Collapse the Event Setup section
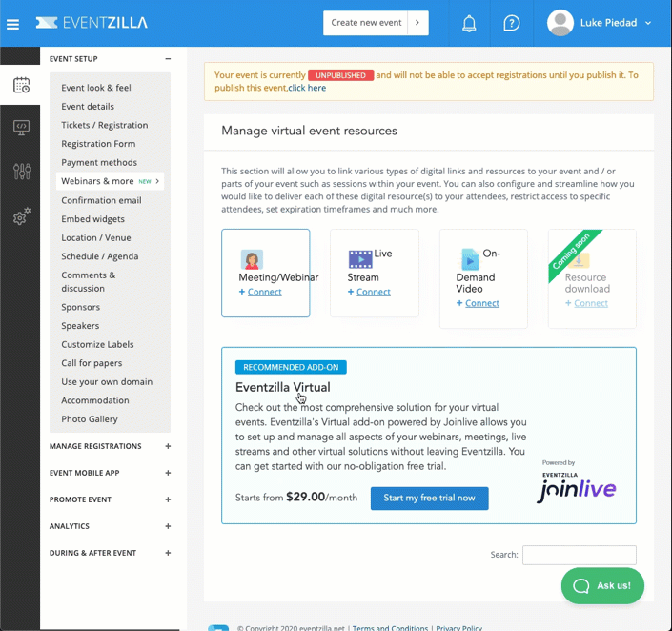The image size is (672, 631). (x=168, y=59)
